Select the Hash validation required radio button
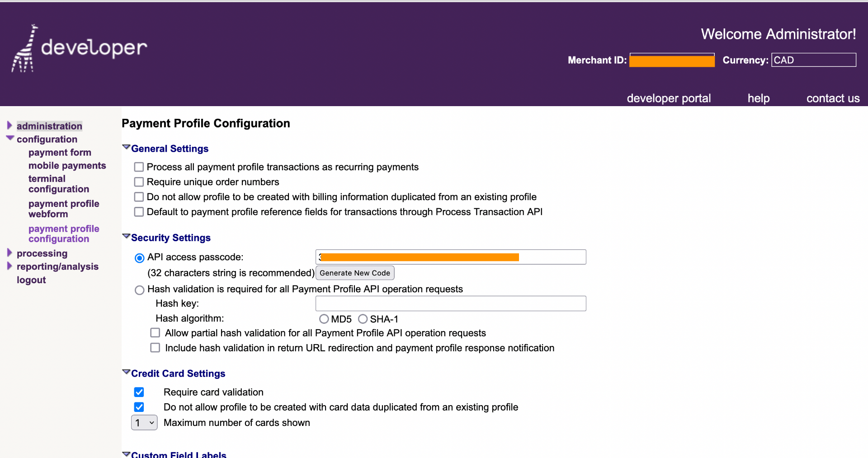The image size is (868, 458). [139, 290]
